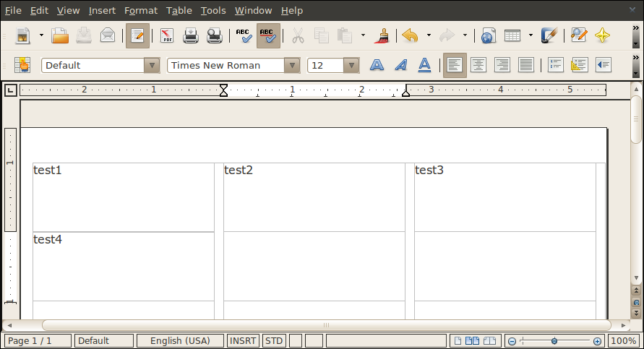Screen dimensions: 644x349
Task: Select the Format Paintbrush tool
Action: pos(382,35)
